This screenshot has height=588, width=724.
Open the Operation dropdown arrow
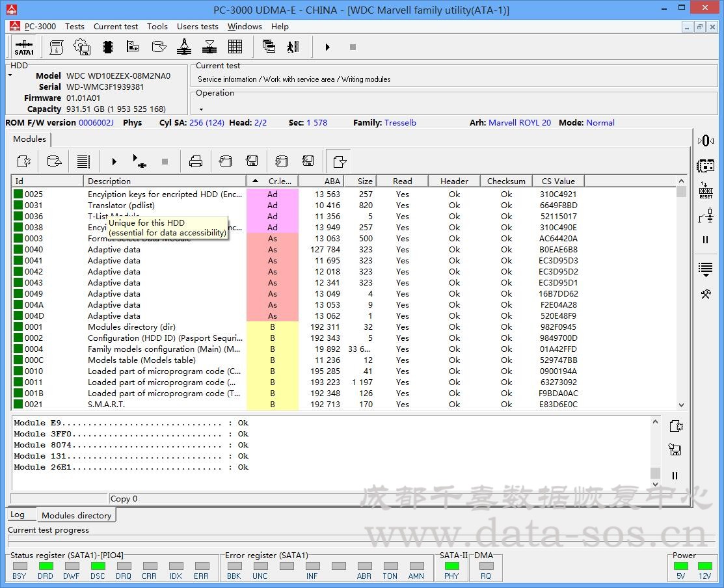pyautogui.click(x=201, y=109)
